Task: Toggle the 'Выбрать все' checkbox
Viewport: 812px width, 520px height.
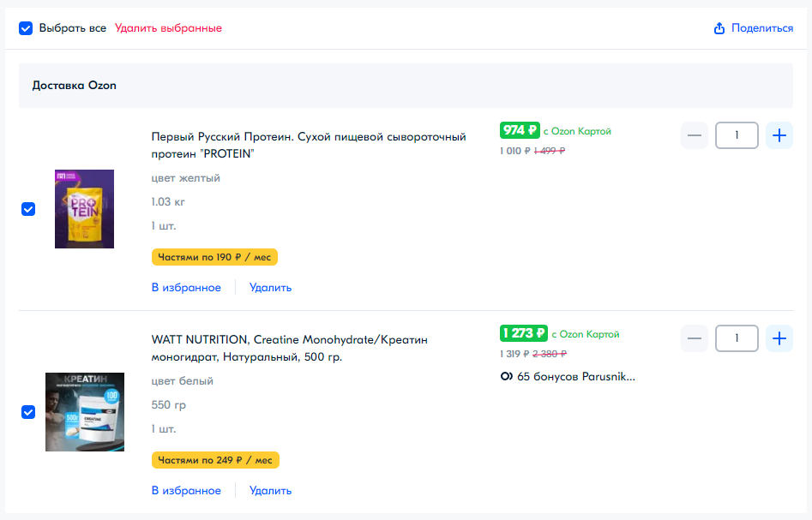Action: pos(26,28)
